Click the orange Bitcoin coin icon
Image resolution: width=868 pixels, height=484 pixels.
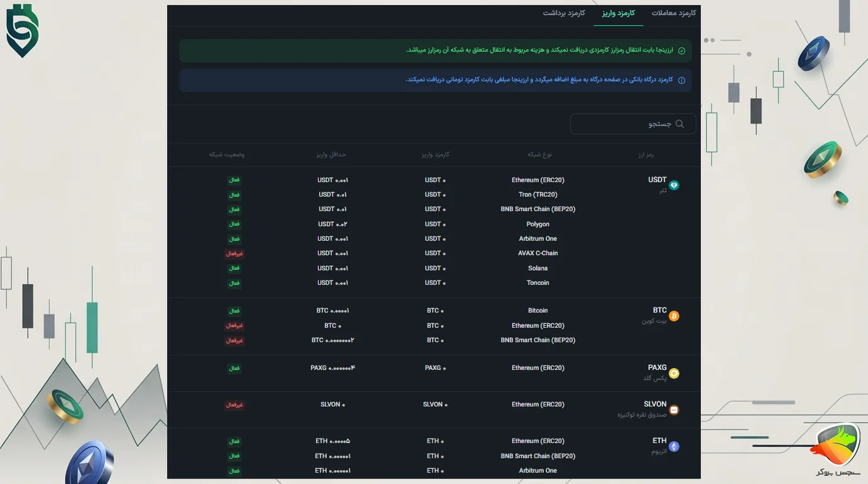(x=674, y=316)
